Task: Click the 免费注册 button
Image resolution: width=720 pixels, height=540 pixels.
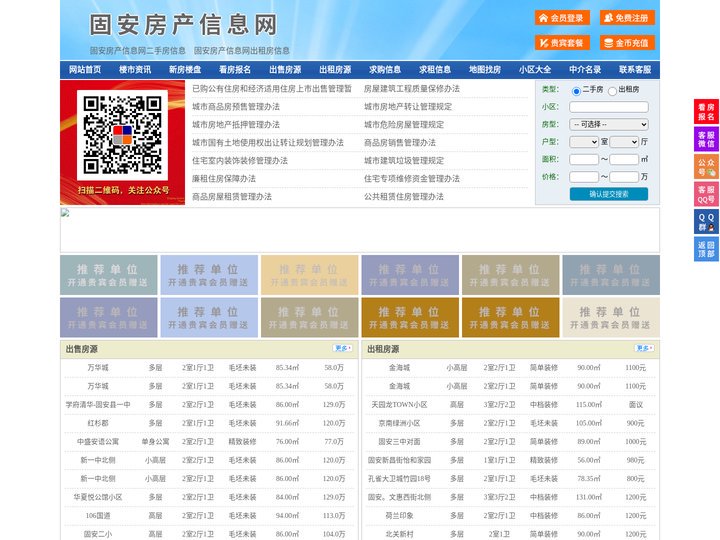Action: point(627,18)
